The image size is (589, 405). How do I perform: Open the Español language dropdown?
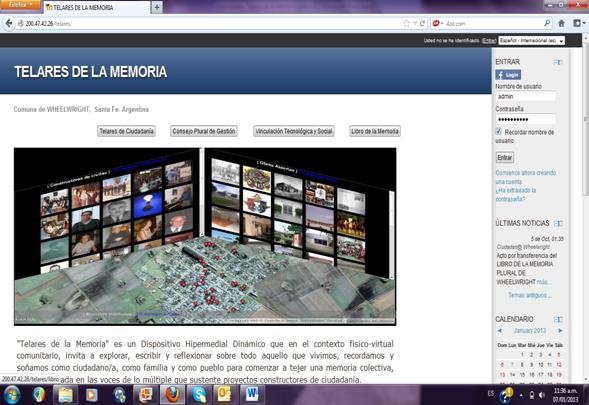(531, 41)
